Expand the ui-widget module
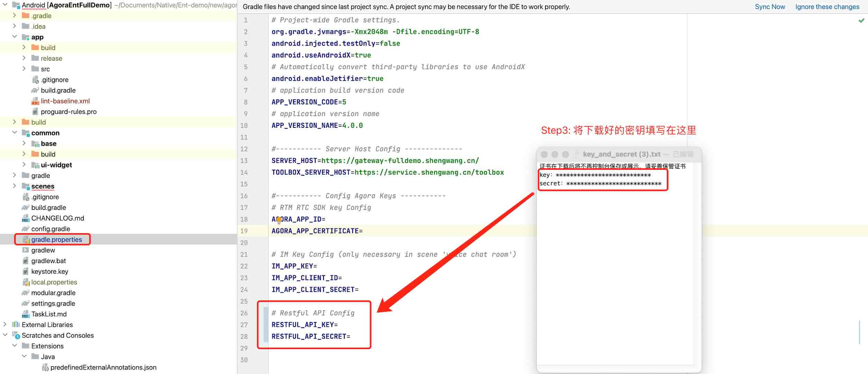868x374 pixels. coord(24,164)
